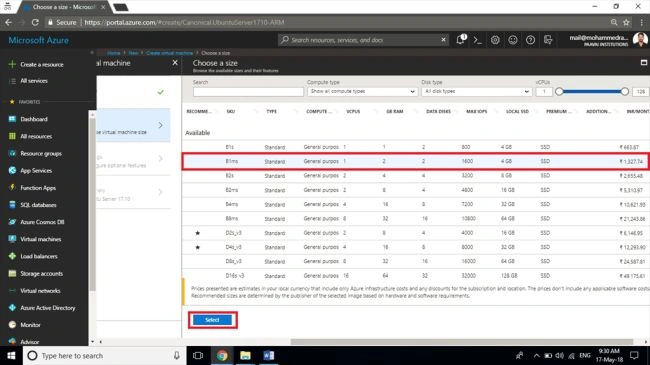Viewport: 650px width, 365px height.
Task: Click the Home breadcrumb link
Action: pyautogui.click(x=114, y=53)
